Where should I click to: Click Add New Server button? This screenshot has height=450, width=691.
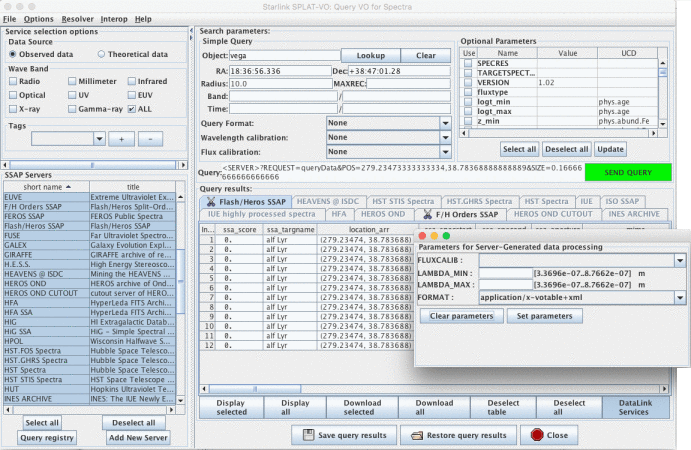coord(138,438)
